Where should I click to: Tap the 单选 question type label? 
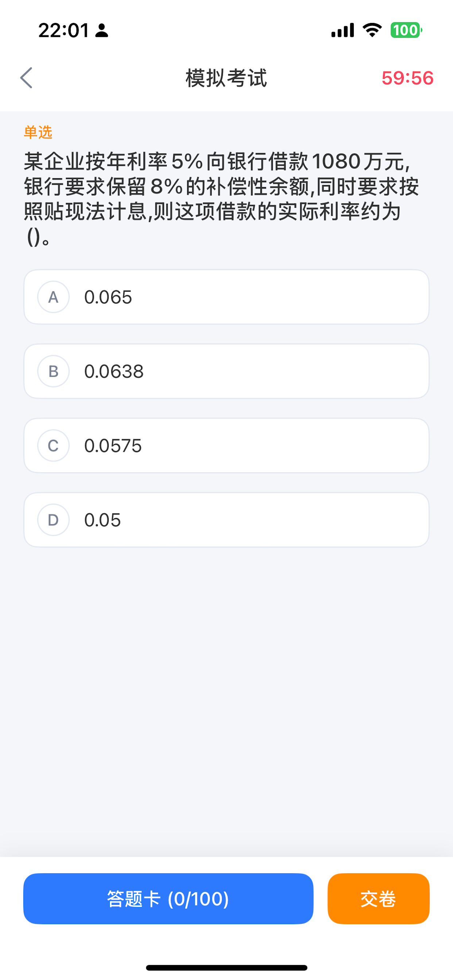[x=38, y=132]
